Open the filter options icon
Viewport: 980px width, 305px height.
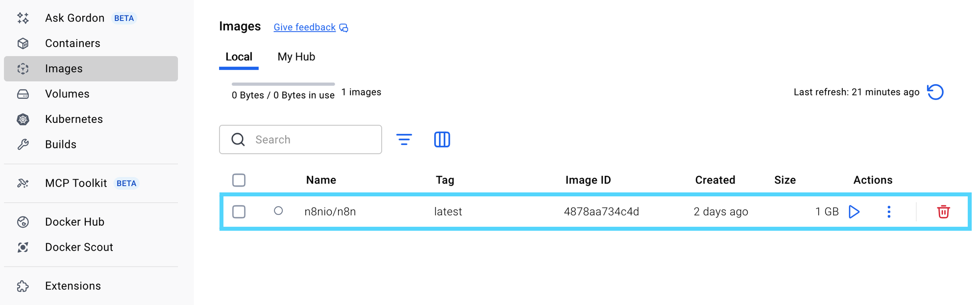(404, 140)
